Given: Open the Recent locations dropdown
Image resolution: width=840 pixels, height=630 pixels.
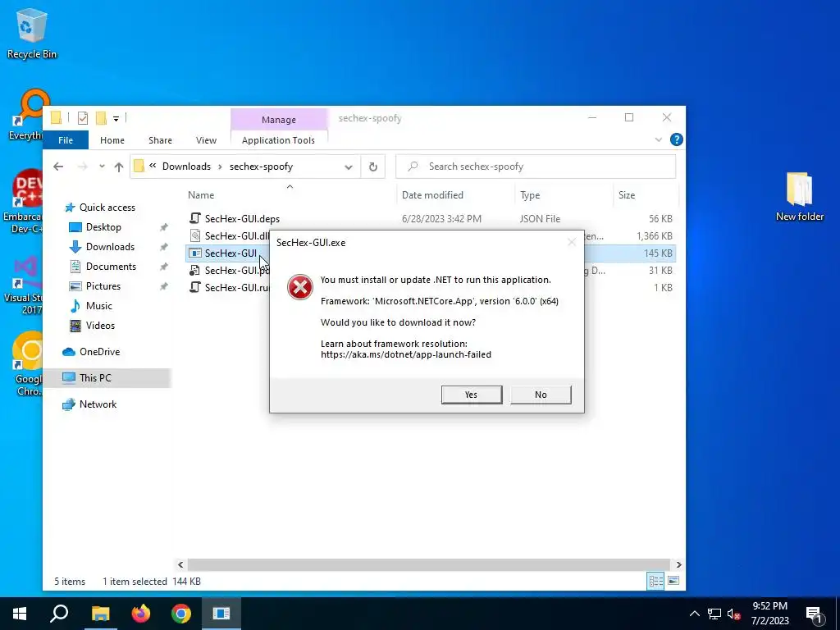Looking at the screenshot, I should click(102, 167).
